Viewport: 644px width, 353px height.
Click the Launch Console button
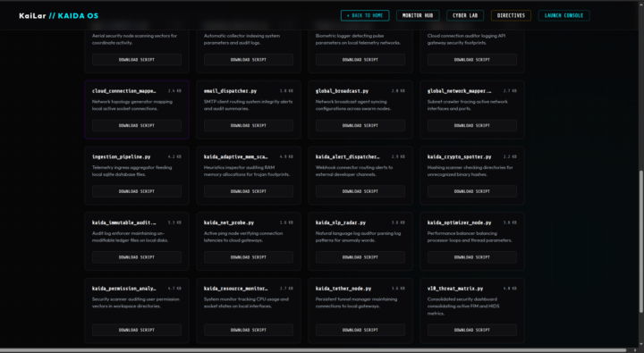(563, 15)
